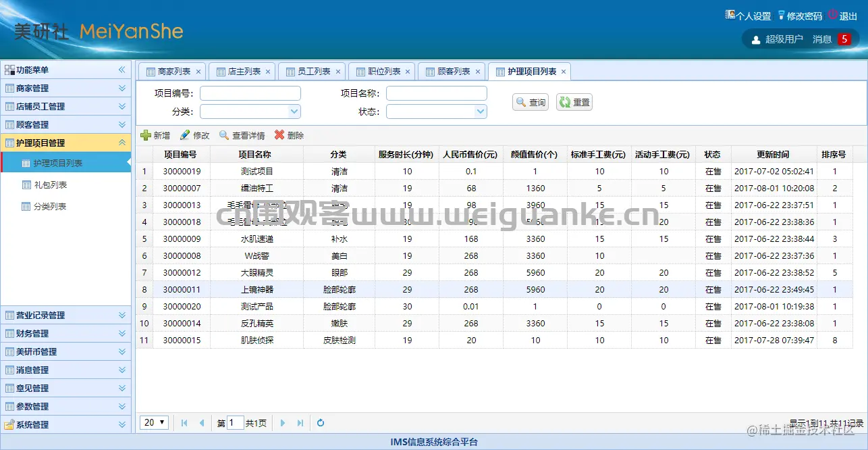Refresh the table with reload icon

click(321, 423)
